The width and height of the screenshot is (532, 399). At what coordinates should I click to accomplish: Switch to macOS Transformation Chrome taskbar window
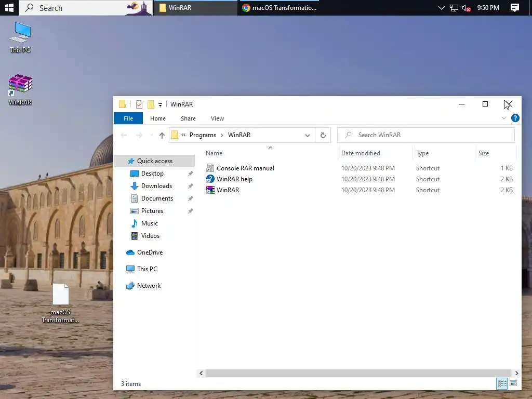[x=279, y=7]
